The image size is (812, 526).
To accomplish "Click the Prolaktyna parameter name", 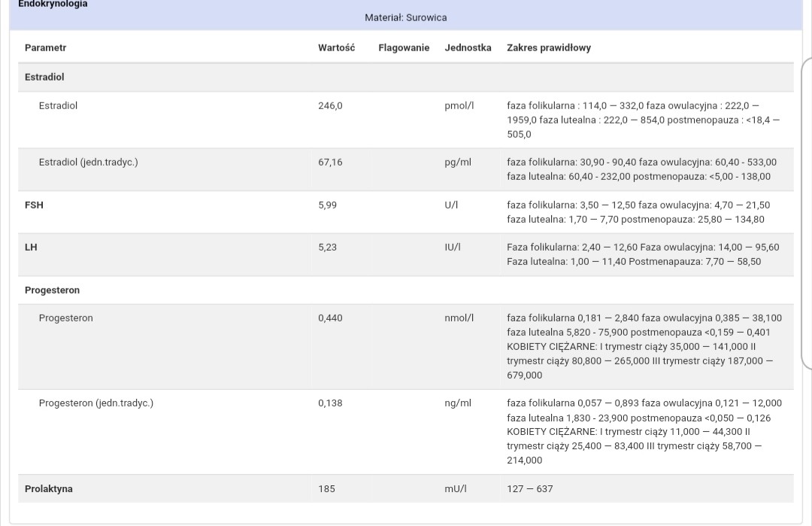I will 49,489.
